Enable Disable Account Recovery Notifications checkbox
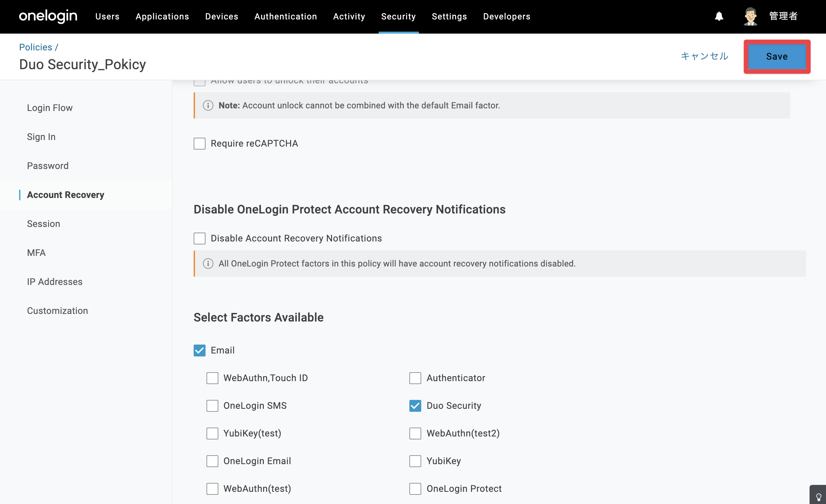Image resolution: width=826 pixels, height=504 pixels. [200, 238]
